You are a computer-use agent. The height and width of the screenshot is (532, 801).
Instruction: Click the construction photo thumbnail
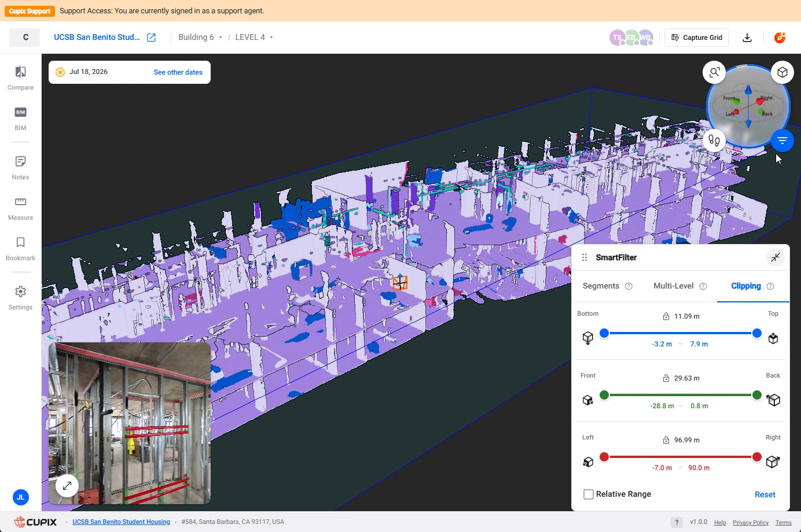point(130,423)
